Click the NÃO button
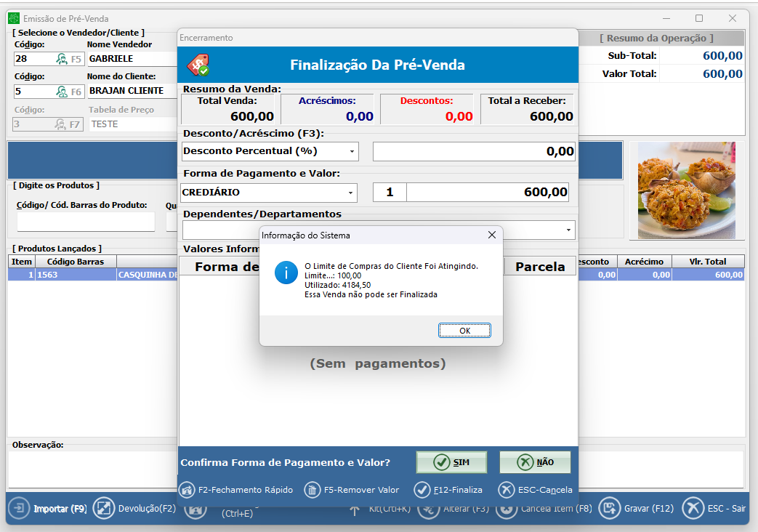The height and width of the screenshot is (532, 758). tap(535, 462)
